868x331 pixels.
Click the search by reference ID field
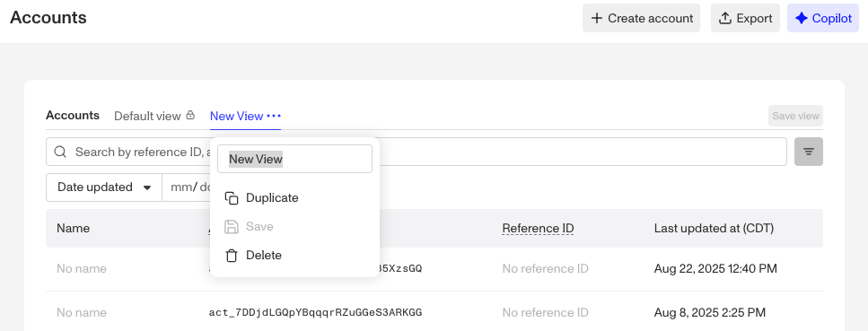416,152
